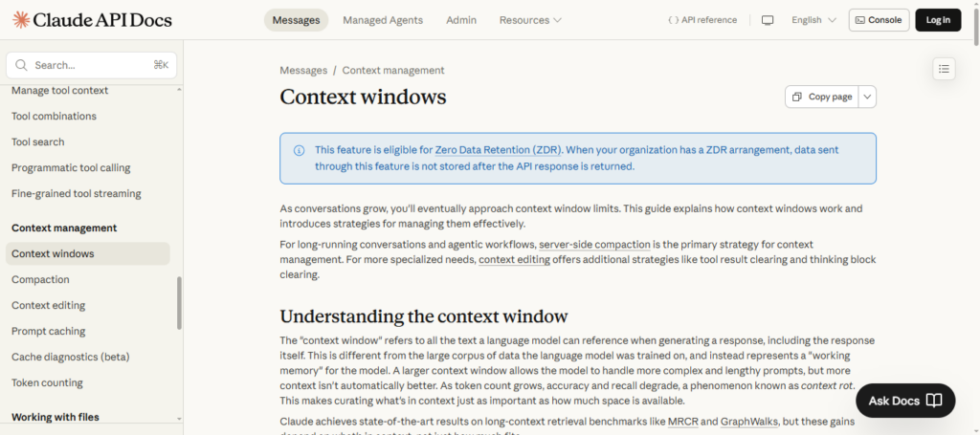This screenshot has width=980, height=435.
Task: Open the Compaction sidebar page
Action: click(x=40, y=279)
